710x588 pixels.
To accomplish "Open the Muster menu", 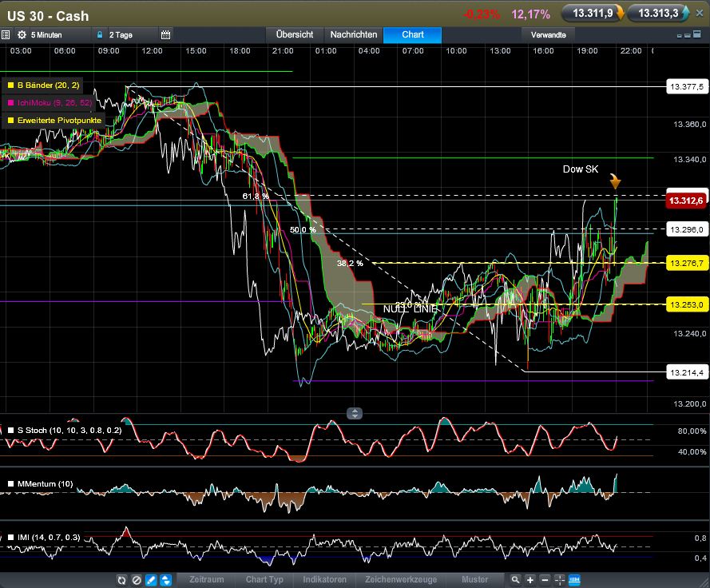I will point(474,579).
